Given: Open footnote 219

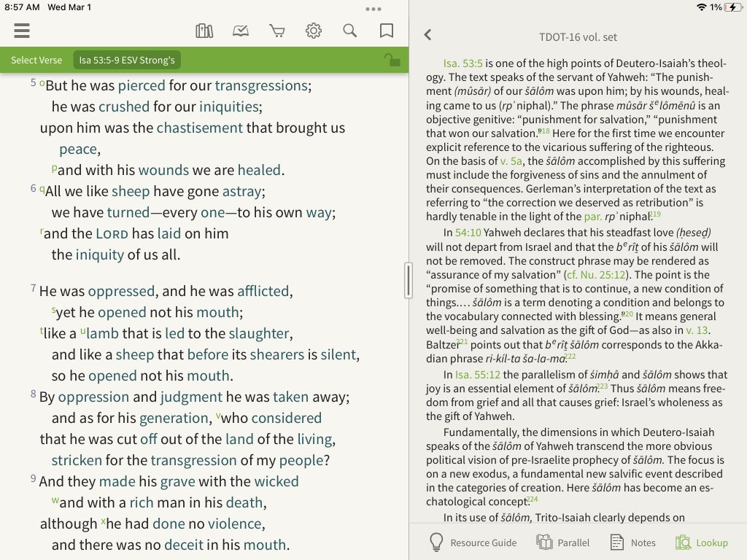Looking at the screenshot, I should click(656, 214).
